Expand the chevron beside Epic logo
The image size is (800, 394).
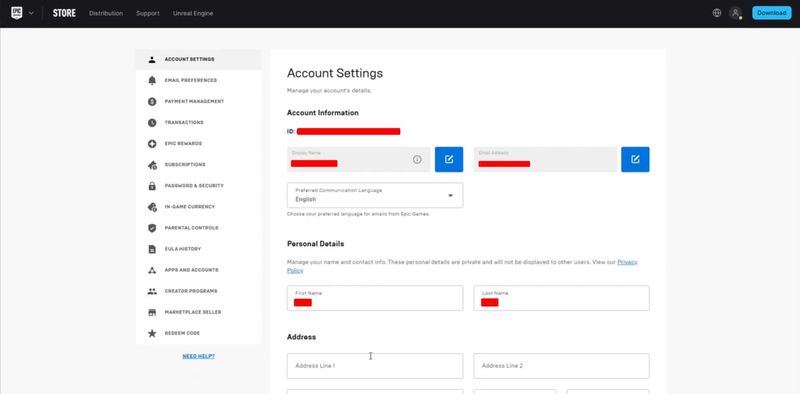pos(31,13)
